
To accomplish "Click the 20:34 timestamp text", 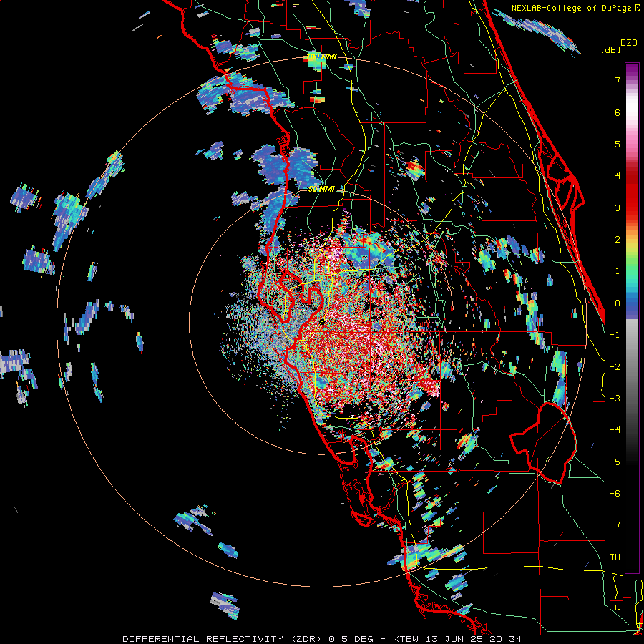I will (504, 639).
